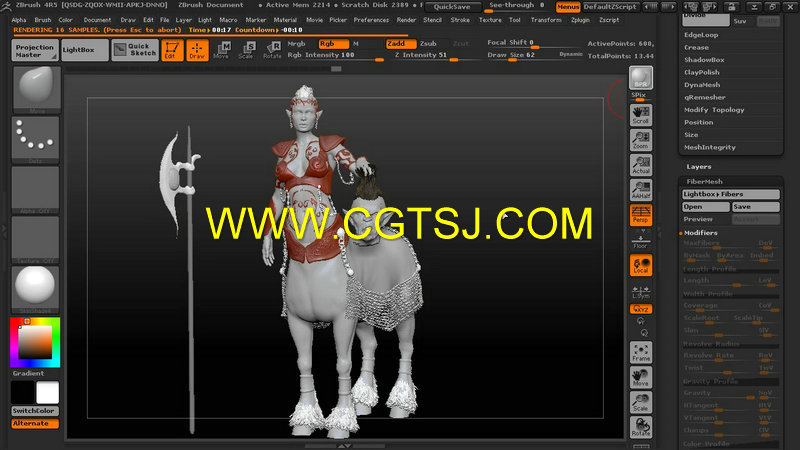The image size is (800, 450).
Task: Expand the DynaMesh section
Action: pyautogui.click(x=702, y=85)
